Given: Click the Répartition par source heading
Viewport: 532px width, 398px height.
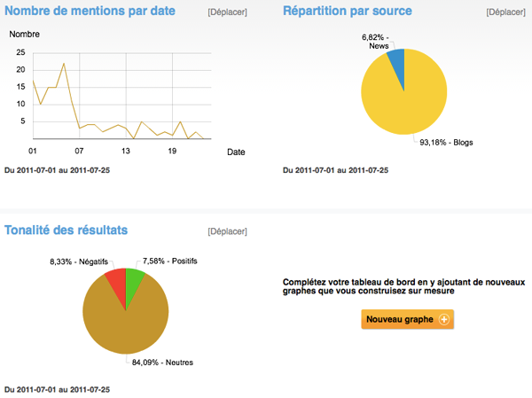Looking at the screenshot, I should tap(347, 12).
